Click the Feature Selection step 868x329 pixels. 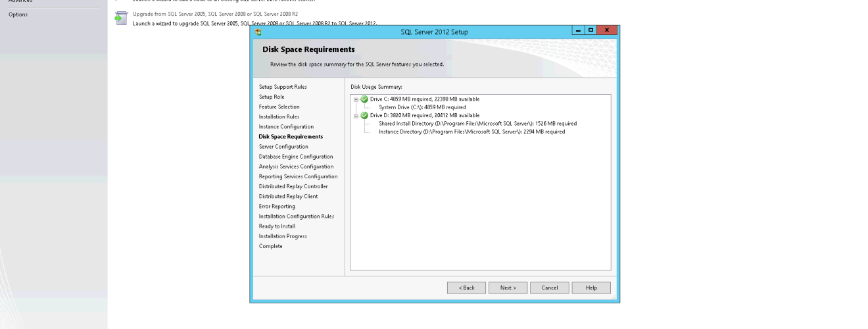279,107
